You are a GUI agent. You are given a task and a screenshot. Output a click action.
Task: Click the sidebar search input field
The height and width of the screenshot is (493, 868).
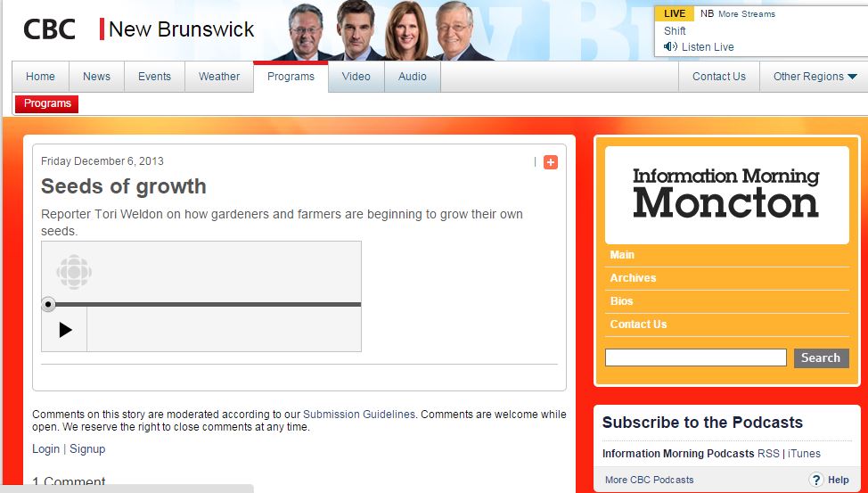pyautogui.click(x=695, y=357)
